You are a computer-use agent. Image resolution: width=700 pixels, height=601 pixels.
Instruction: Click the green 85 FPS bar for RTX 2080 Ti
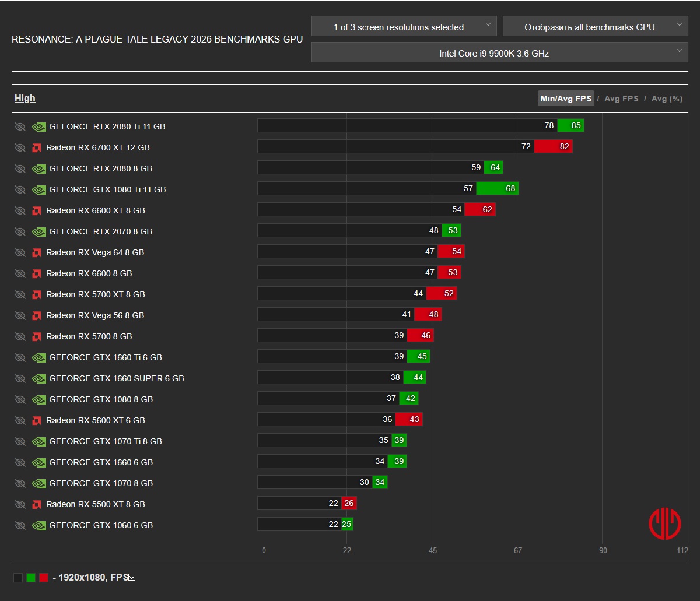click(x=570, y=125)
